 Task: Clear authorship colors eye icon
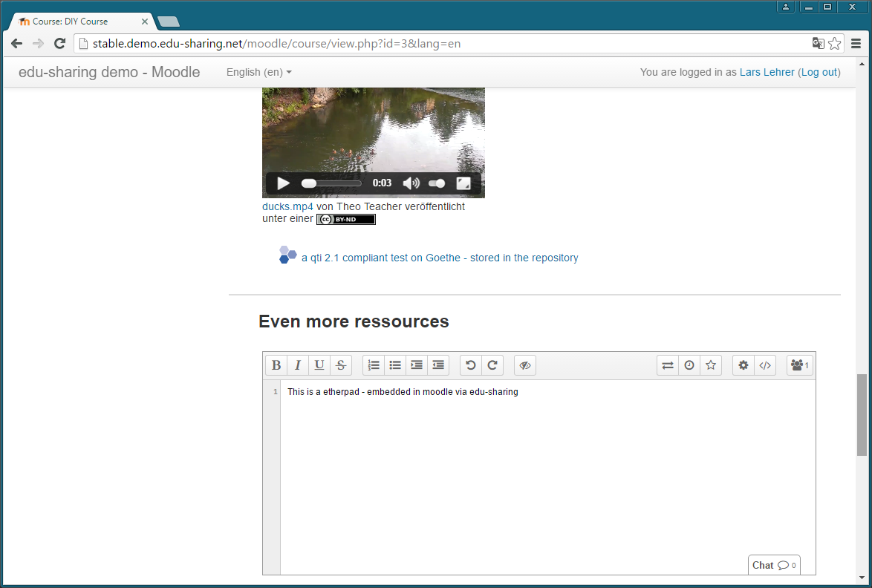[525, 365]
